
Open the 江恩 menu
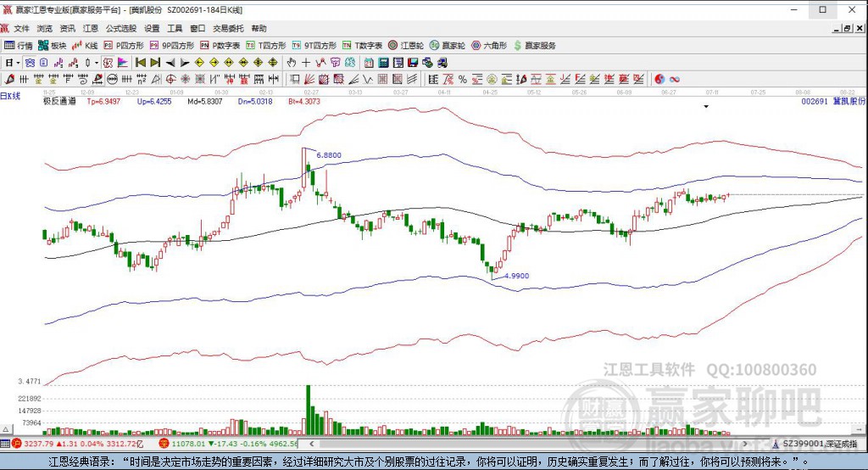click(x=90, y=28)
